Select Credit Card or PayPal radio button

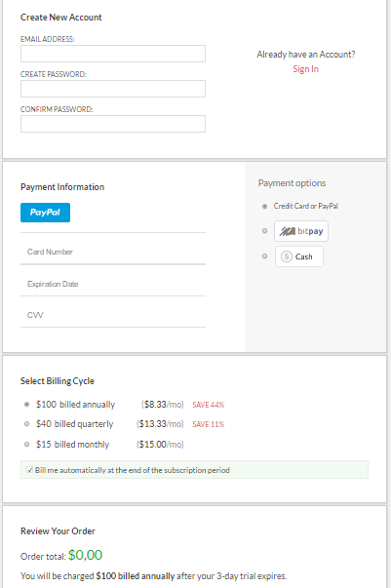264,207
